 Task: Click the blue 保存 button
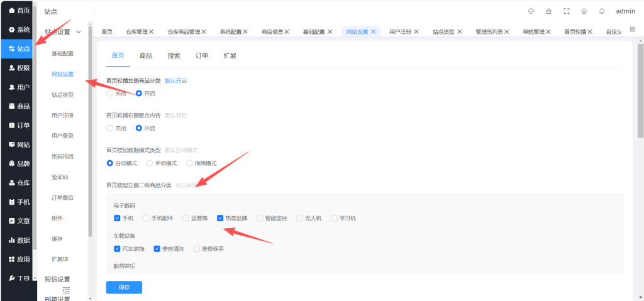(124, 287)
